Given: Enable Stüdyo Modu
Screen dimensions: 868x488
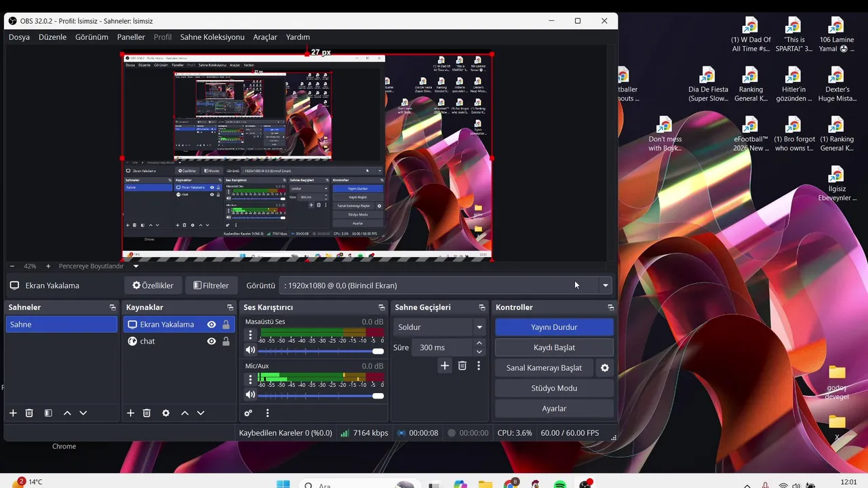Looking at the screenshot, I should [x=554, y=388].
